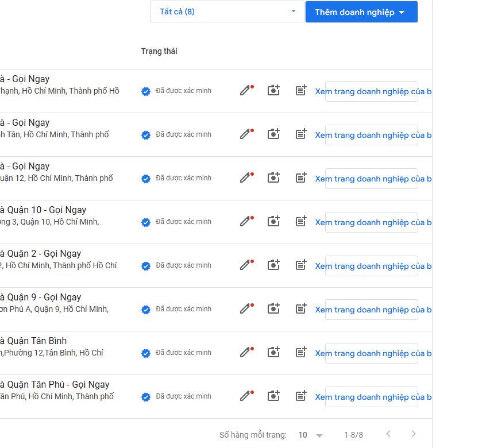Viewport: 486px width, 448px height.
Task: Open the 'Quận Tân Bình' business name
Action: (x=33, y=341)
